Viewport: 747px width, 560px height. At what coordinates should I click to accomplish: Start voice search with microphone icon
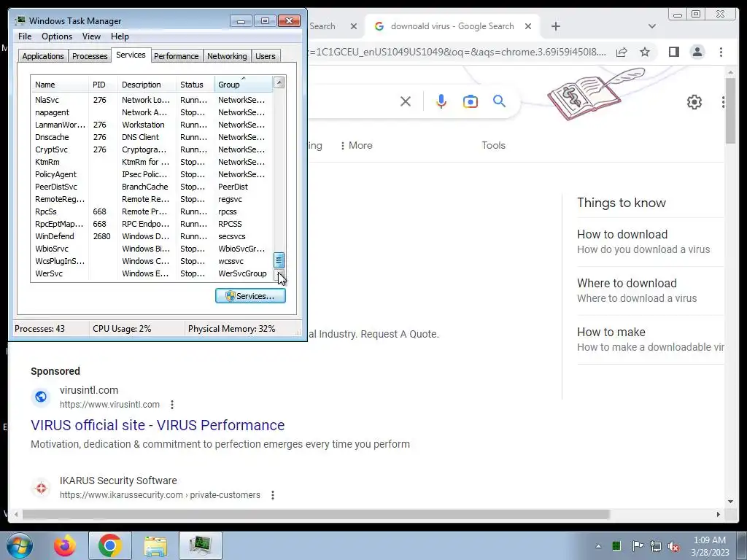[441, 101]
